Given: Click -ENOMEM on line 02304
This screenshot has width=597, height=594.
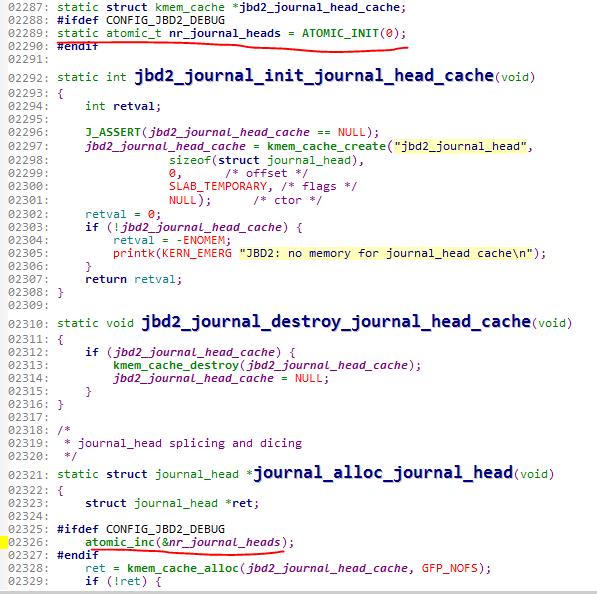Looking at the screenshot, I should point(200,240).
